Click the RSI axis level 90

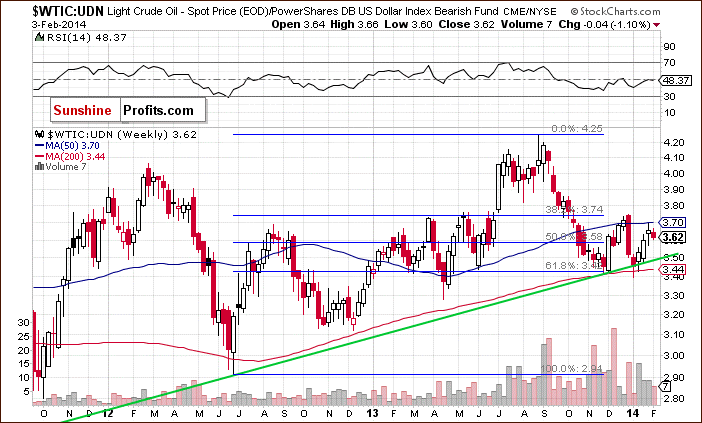670,46
